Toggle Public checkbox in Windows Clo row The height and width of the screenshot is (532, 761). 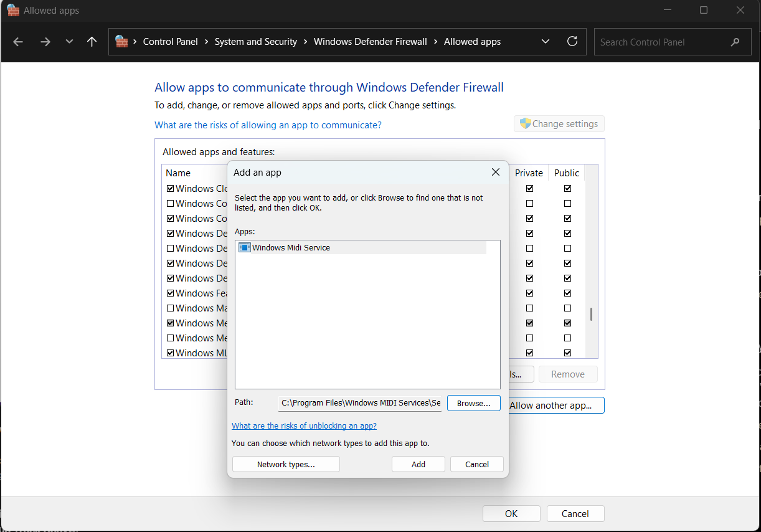pyautogui.click(x=567, y=188)
